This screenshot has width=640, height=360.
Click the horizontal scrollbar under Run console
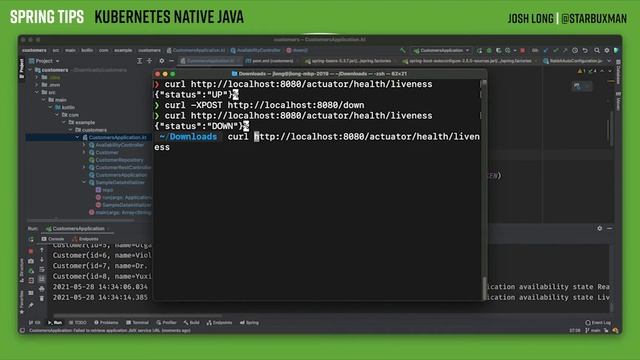click(139, 316)
